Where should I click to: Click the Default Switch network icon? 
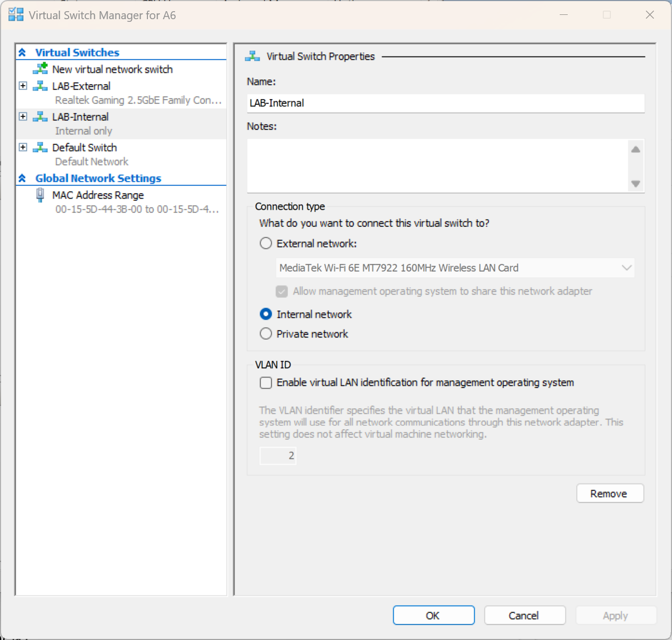[40, 147]
